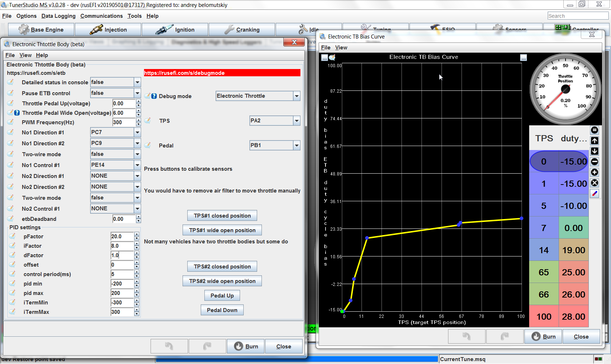Open the Help menu in the Throttle Body dialog

[x=42, y=55]
